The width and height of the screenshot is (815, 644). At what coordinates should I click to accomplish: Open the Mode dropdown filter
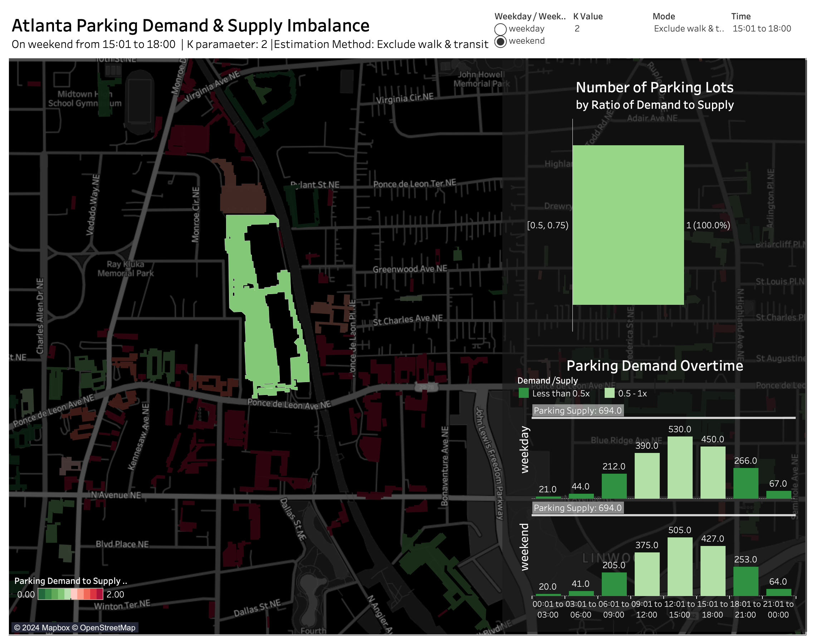pos(688,29)
